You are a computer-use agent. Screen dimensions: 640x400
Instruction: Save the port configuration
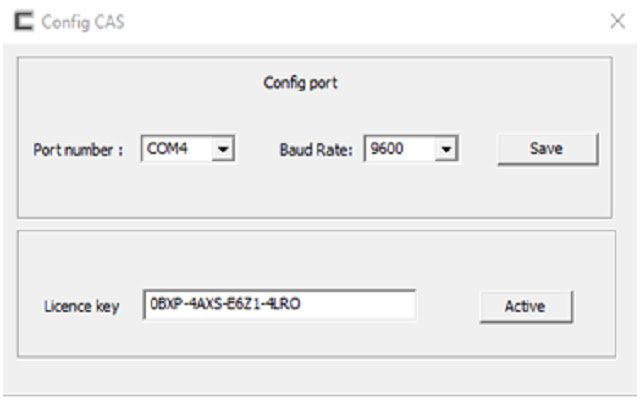pos(547,149)
